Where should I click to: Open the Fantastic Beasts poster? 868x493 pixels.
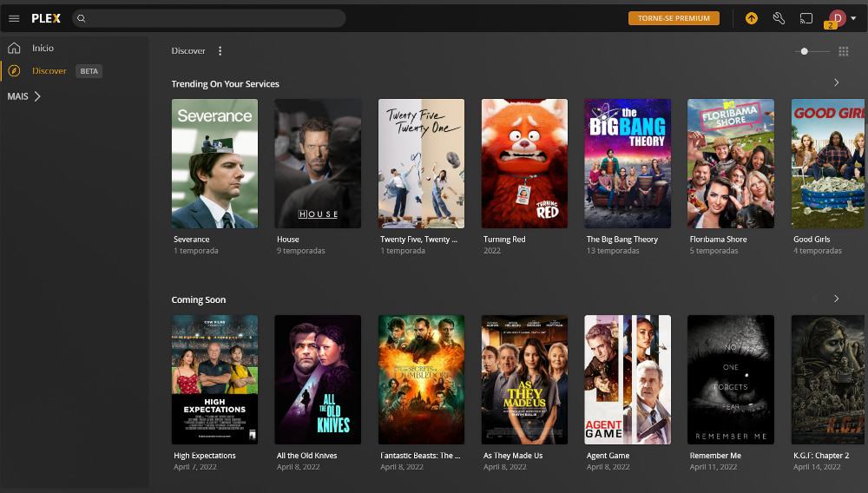point(421,379)
